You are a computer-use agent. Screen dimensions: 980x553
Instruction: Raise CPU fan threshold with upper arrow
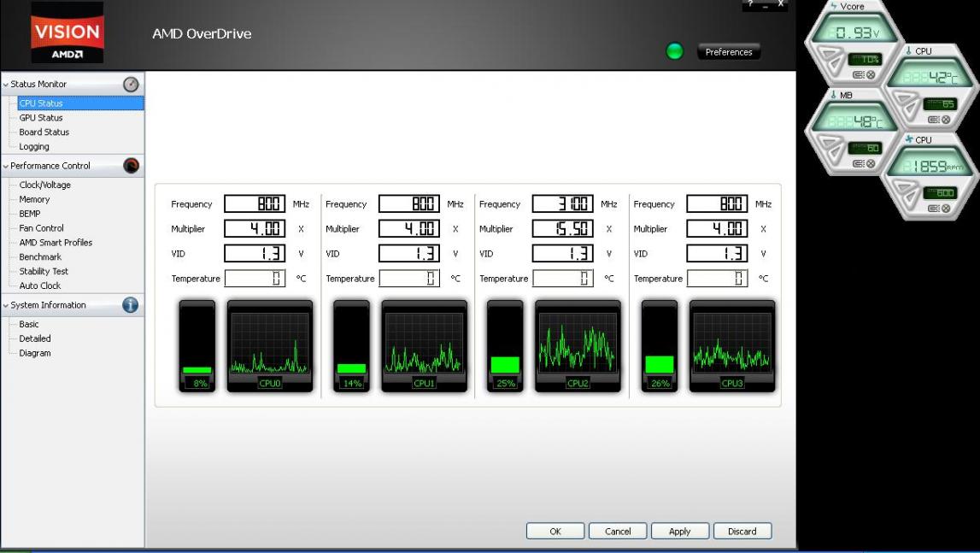click(904, 186)
